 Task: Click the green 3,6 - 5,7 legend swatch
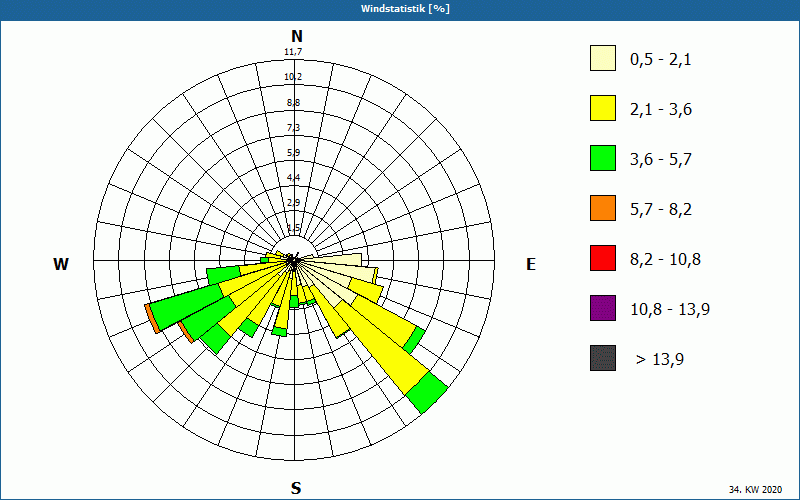coord(603,158)
